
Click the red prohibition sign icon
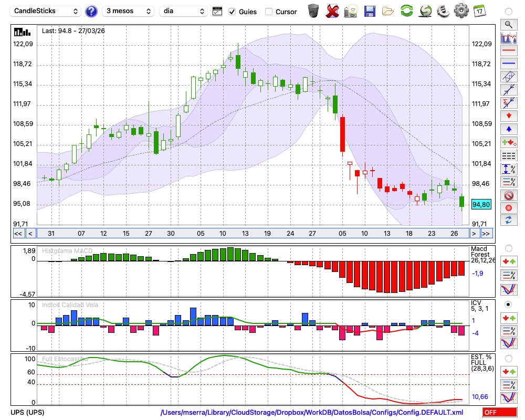[x=508, y=195]
